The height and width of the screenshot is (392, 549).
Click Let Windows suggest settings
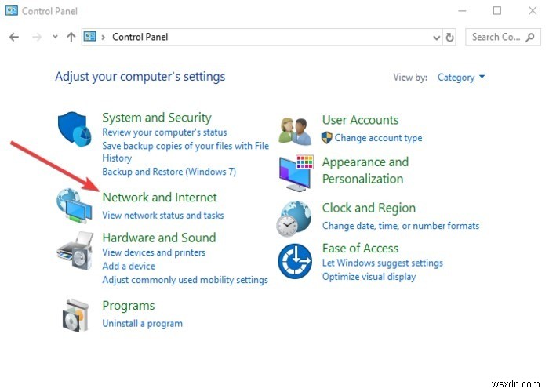(383, 263)
